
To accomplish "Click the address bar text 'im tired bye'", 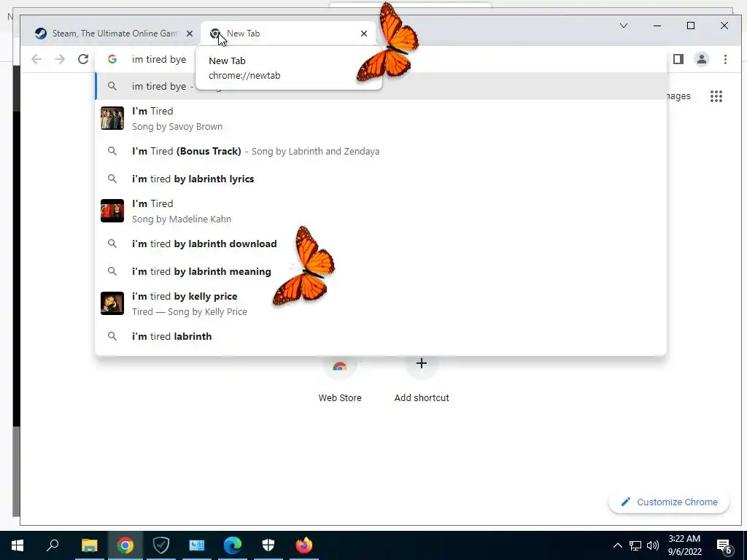I will coord(159,59).
